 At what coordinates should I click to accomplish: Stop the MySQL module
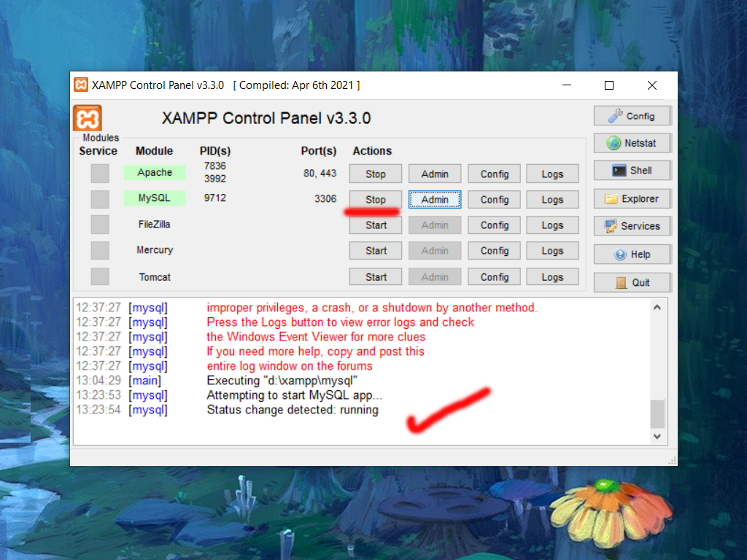(376, 199)
